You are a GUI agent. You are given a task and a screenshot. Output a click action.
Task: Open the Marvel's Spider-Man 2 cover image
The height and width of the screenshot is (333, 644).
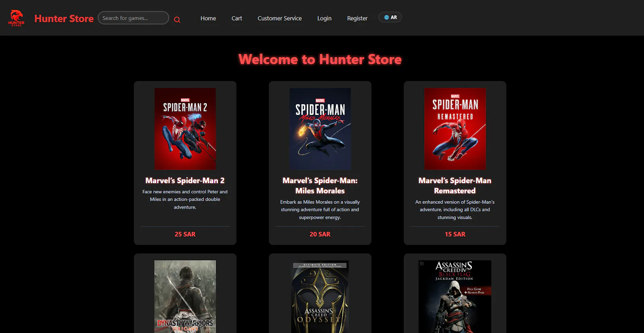tap(185, 129)
